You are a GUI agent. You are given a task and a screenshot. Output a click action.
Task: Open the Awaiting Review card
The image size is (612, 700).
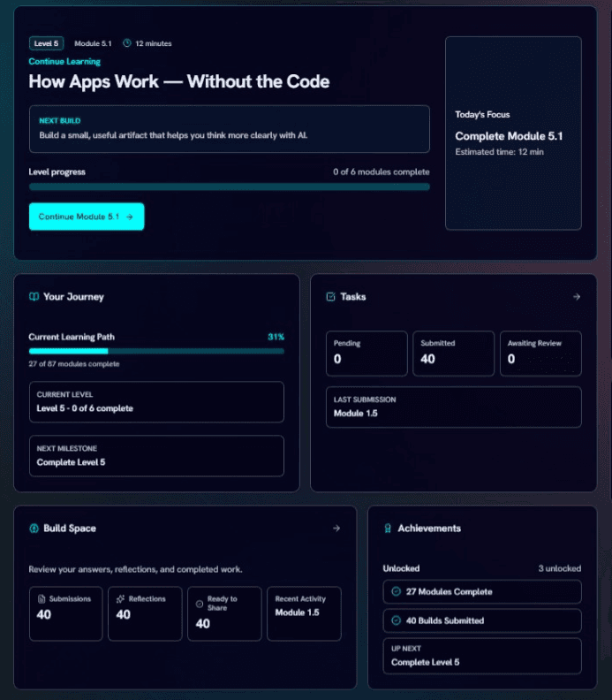pos(540,354)
